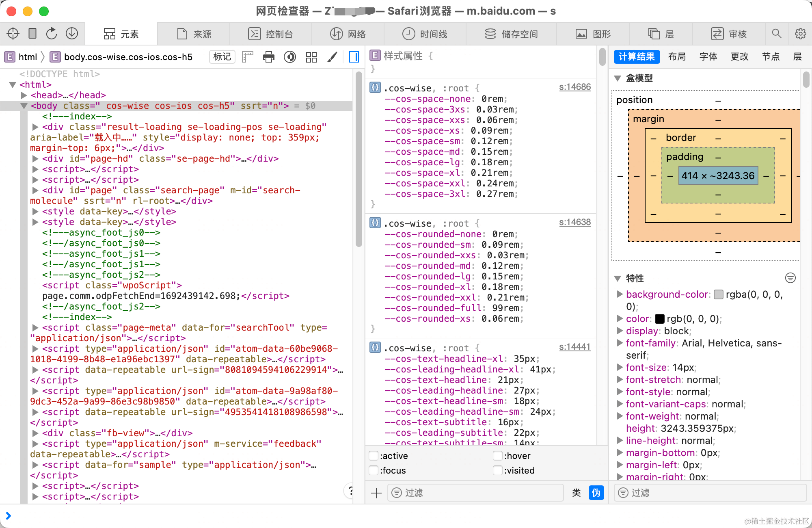Click the 标记 button

click(222, 57)
